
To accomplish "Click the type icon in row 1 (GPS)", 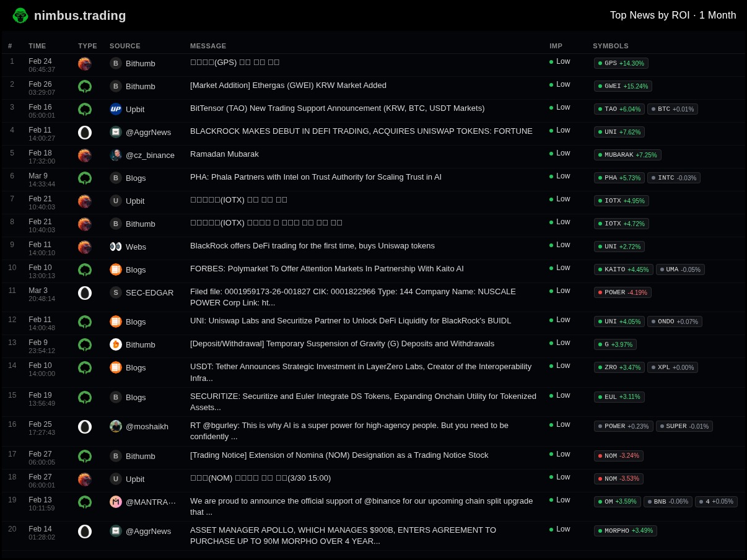I will point(85,64).
